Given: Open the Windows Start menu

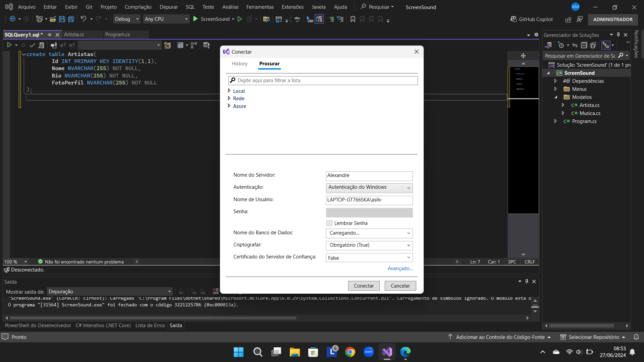Looking at the screenshot, I should pyautogui.click(x=239, y=352).
